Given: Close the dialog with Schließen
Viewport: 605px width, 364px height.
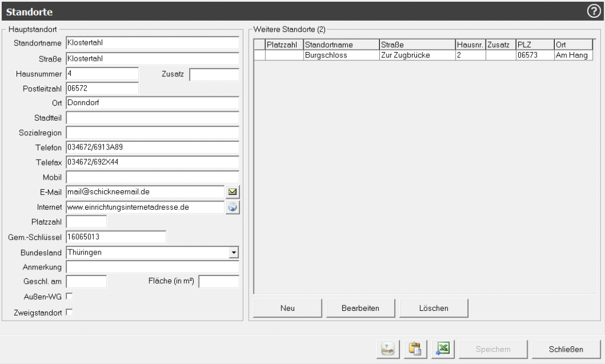Looking at the screenshot, I should (566, 349).
